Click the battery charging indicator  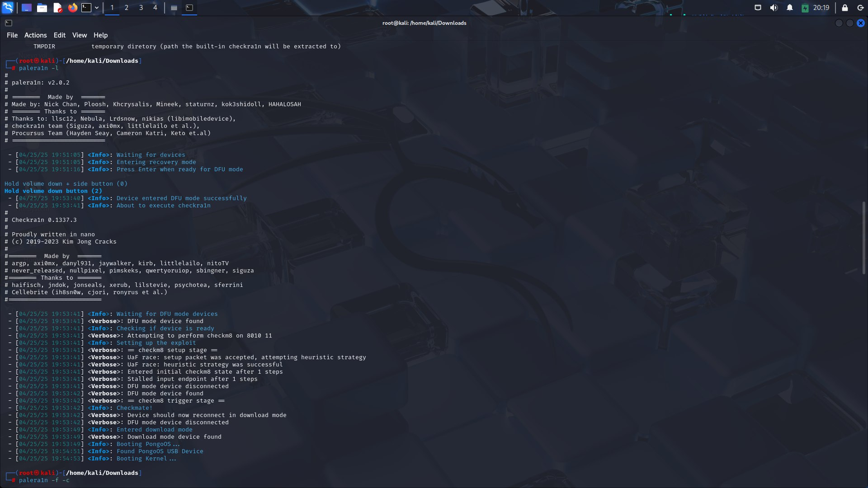click(805, 8)
